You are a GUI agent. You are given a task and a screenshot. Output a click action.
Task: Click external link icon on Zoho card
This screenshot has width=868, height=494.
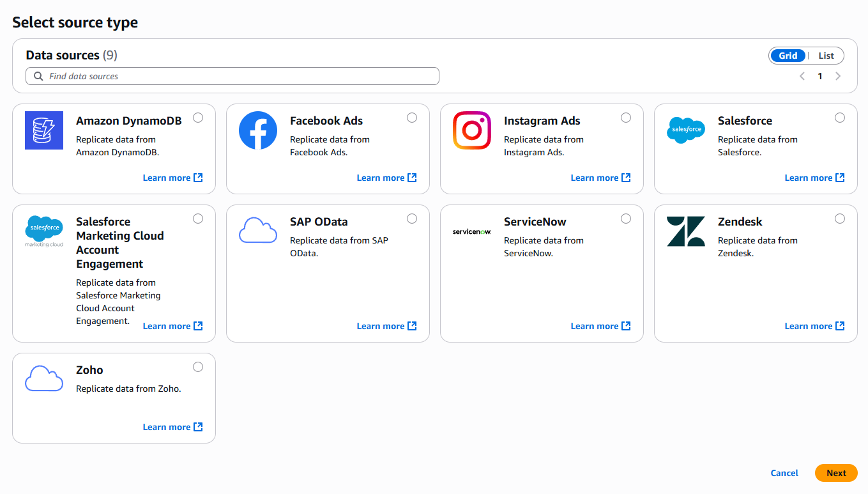(x=198, y=427)
